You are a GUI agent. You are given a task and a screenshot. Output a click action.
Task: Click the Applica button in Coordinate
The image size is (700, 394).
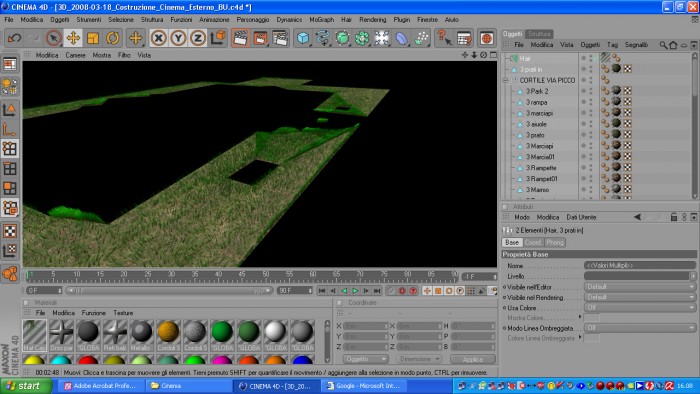click(x=473, y=359)
